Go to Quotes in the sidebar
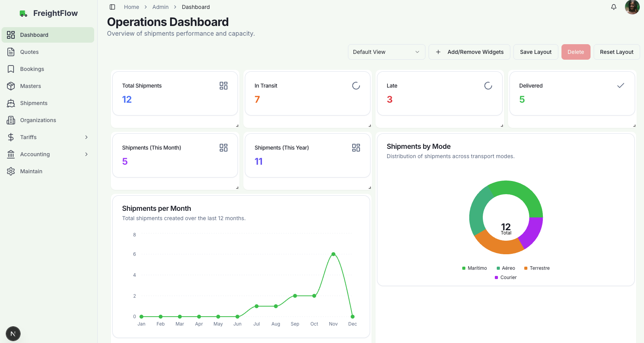 coord(29,52)
